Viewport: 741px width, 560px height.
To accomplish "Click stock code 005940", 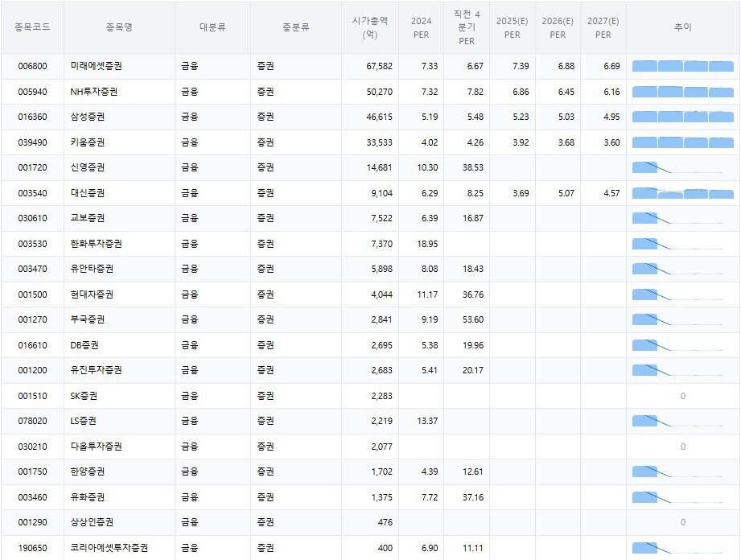I will [33, 92].
